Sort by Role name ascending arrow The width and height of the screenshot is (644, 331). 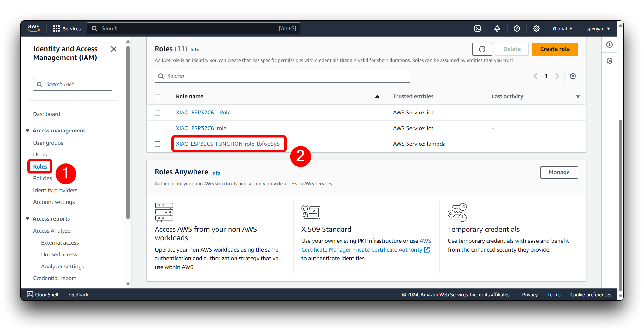[x=377, y=96]
